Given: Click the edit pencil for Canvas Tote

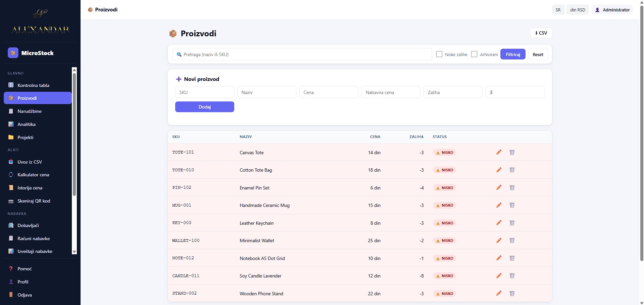Looking at the screenshot, I should click(499, 152).
